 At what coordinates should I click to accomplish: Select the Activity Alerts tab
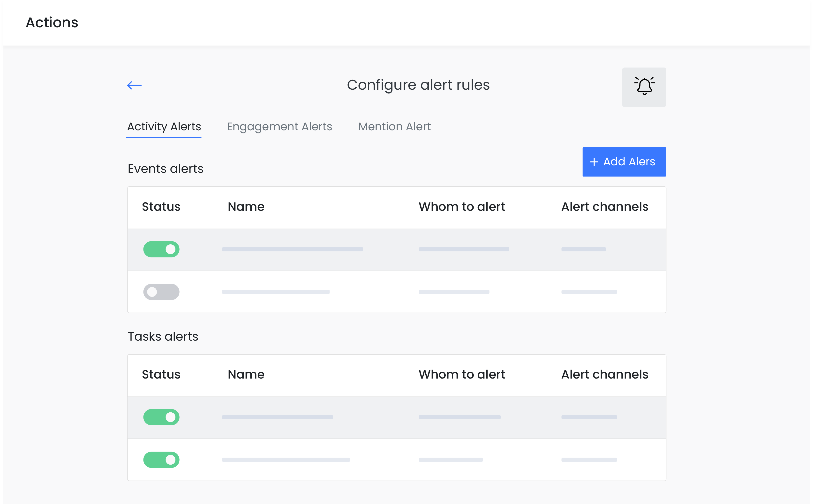(164, 127)
